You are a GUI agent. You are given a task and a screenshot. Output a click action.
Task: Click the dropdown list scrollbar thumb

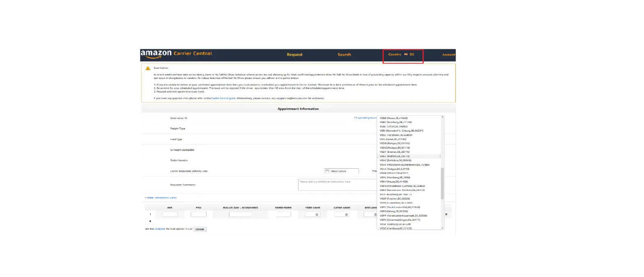click(442, 183)
